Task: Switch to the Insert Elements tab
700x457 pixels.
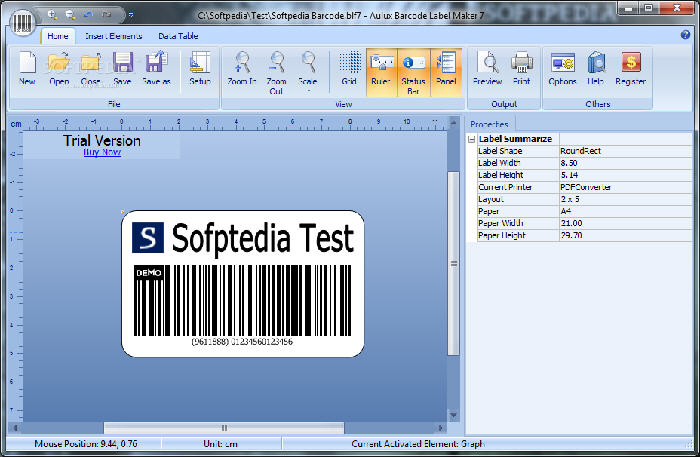Action: (x=113, y=36)
